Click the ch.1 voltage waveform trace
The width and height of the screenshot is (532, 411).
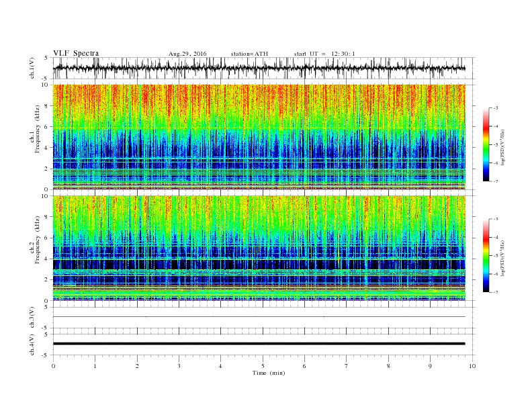pos(259,68)
